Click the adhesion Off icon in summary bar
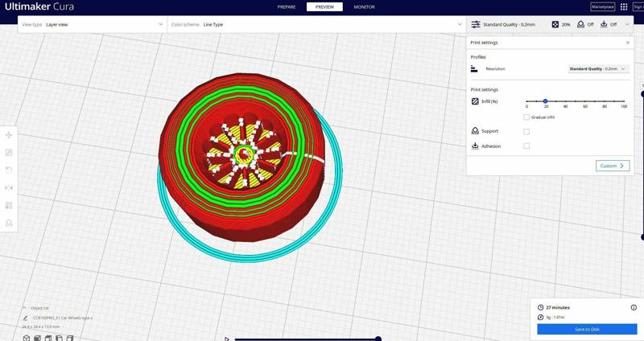 coord(604,25)
